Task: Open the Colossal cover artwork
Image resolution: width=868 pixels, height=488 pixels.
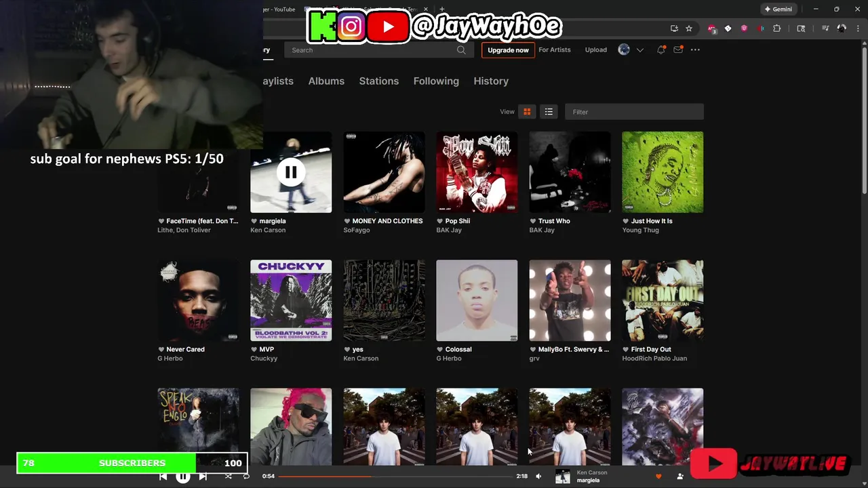Action: point(477,300)
